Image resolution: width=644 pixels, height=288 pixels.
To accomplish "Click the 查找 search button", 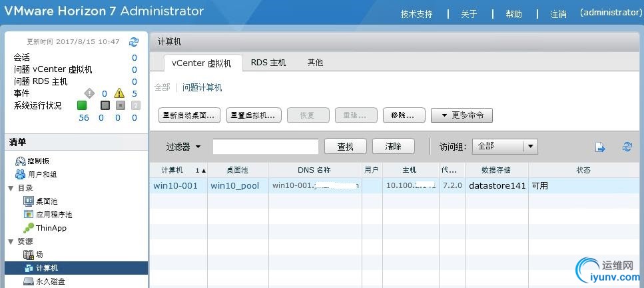I will point(346,147).
